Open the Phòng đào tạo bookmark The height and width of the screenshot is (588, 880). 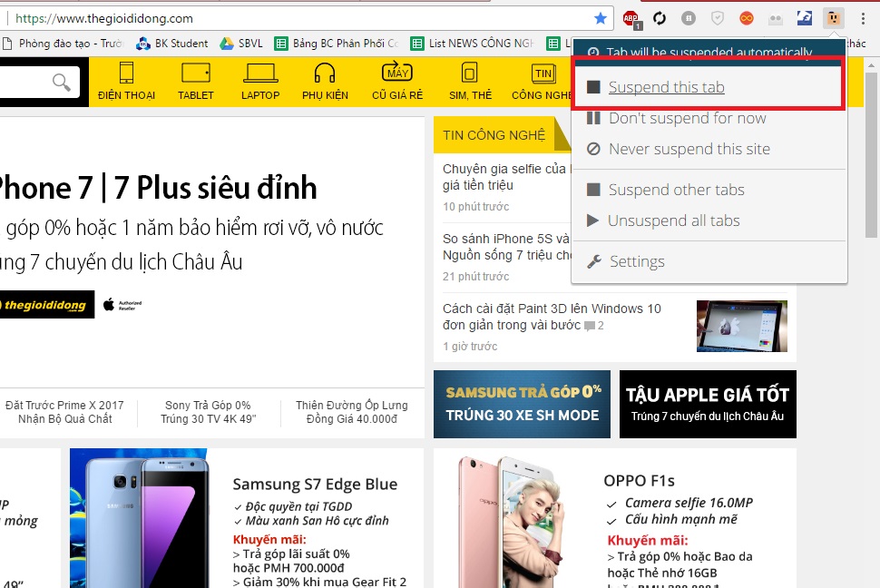(x=63, y=44)
